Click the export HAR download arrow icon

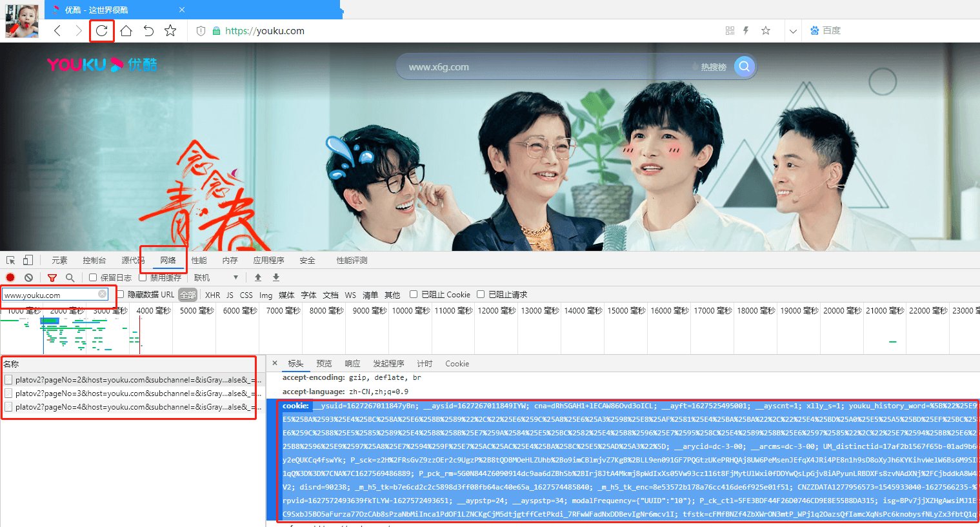click(x=276, y=277)
